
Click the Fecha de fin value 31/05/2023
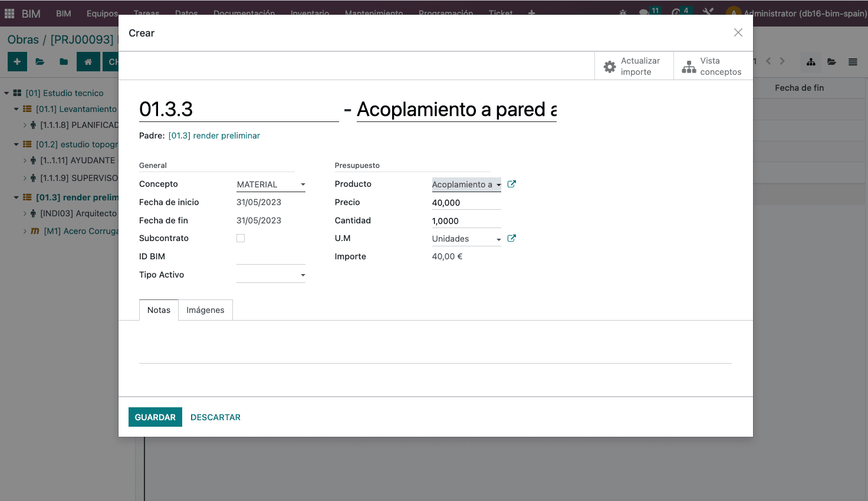point(259,220)
